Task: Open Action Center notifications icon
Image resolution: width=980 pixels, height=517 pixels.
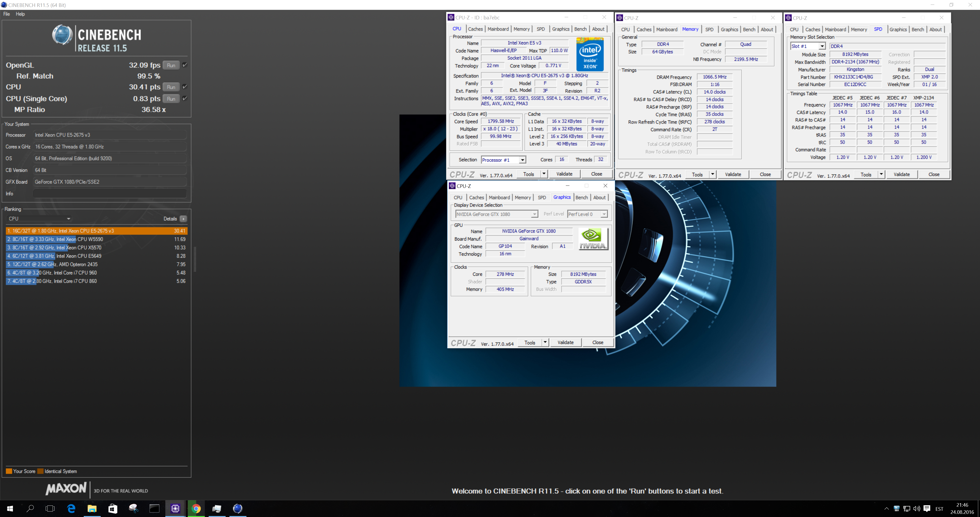Action: click(x=927, y=508)
